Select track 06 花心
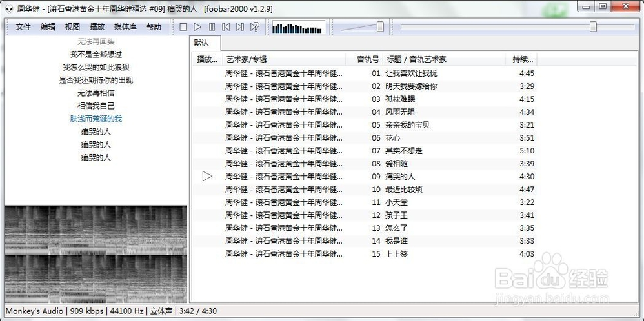The width and height of the screenshot is (644, 321). (x=365, y=138)
